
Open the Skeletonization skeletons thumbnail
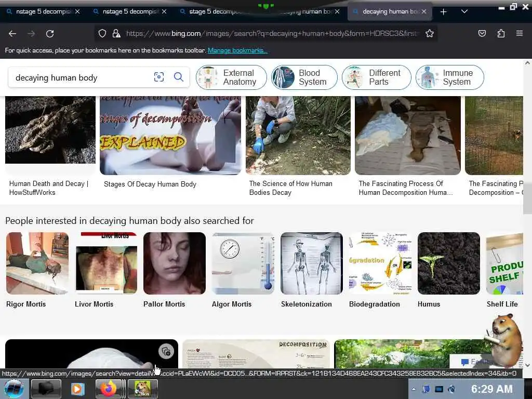tap(312, 263)
